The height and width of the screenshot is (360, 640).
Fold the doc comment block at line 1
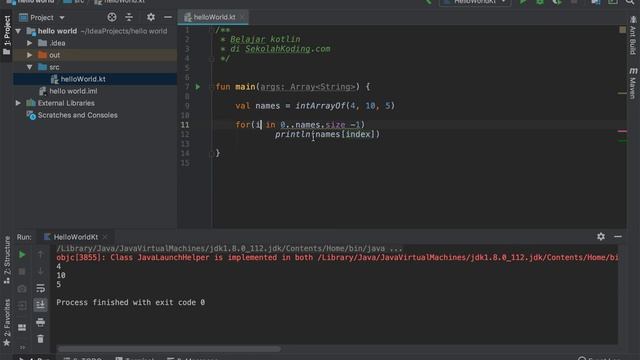pyautogui.click(x=211, y=30)
